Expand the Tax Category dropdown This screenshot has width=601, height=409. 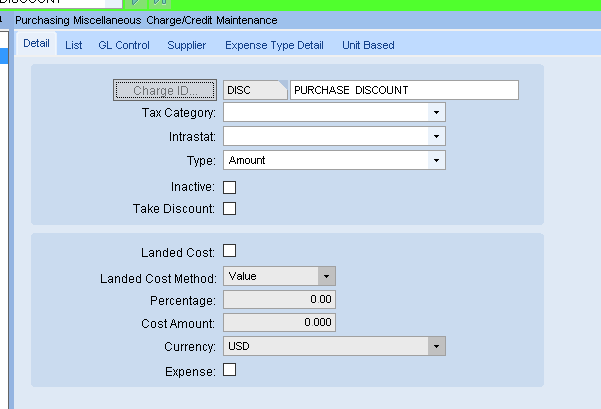pyautogui.click(x=436, y=112)
